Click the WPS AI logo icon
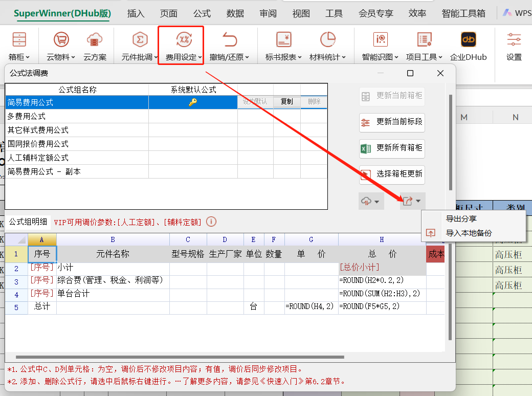Viewport: 532px width, 396px height. [507, 13]
